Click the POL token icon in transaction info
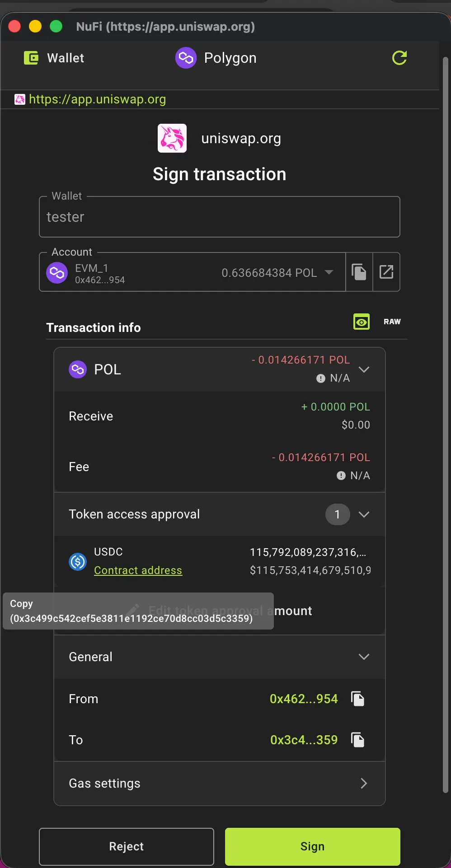The height and width of the screenshot is (868, 451). [77, 369]
